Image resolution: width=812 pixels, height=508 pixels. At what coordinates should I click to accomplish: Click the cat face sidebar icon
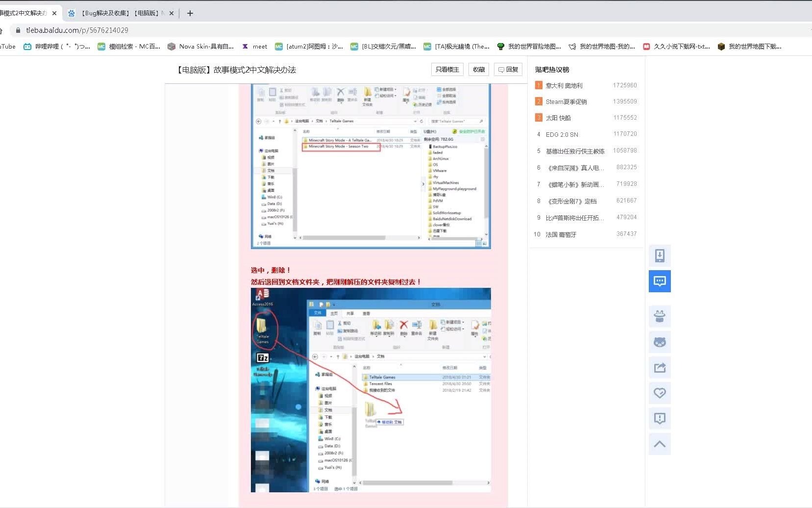click(x=660, y=342)
